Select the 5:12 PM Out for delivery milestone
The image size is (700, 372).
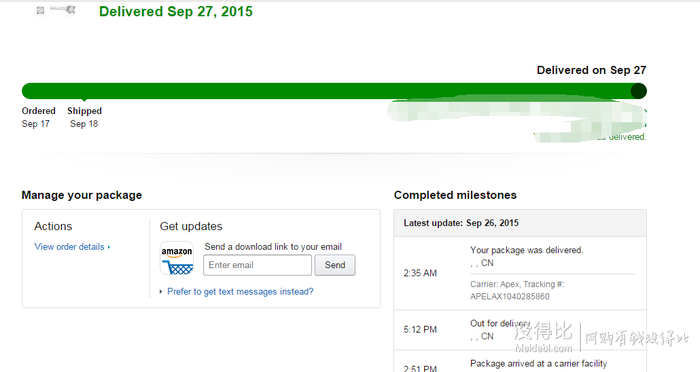coord(520,330)
